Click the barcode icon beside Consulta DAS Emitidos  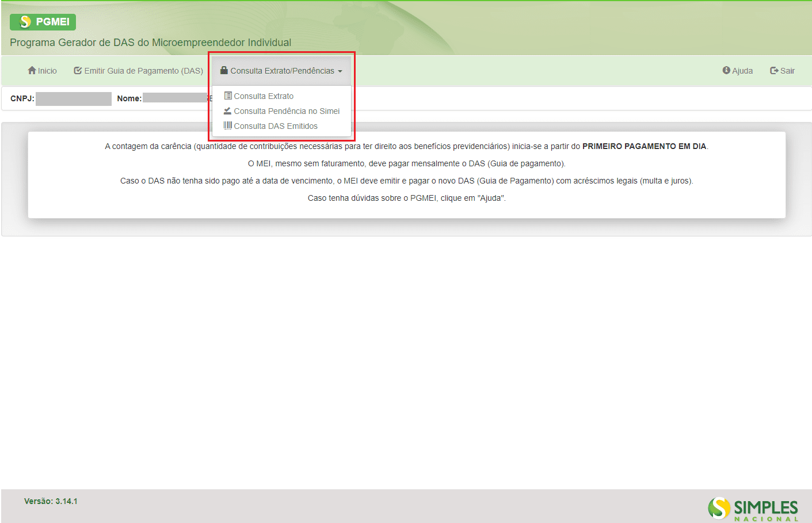[228, 125]
